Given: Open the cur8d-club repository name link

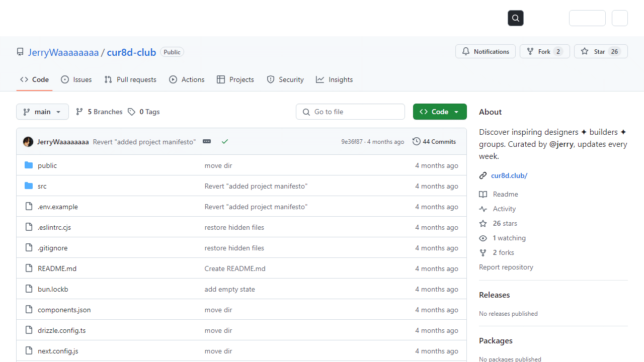Looking at the screenshot, I should 132,52.
